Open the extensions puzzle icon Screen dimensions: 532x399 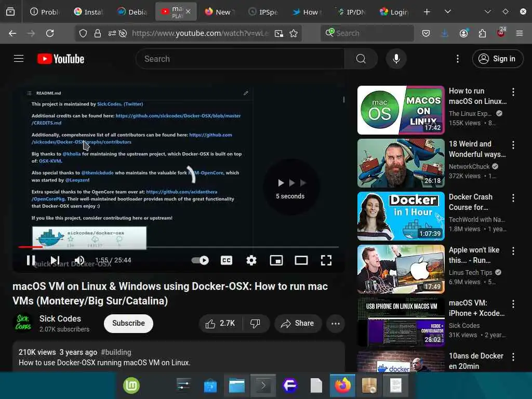[x=482, y=33]
